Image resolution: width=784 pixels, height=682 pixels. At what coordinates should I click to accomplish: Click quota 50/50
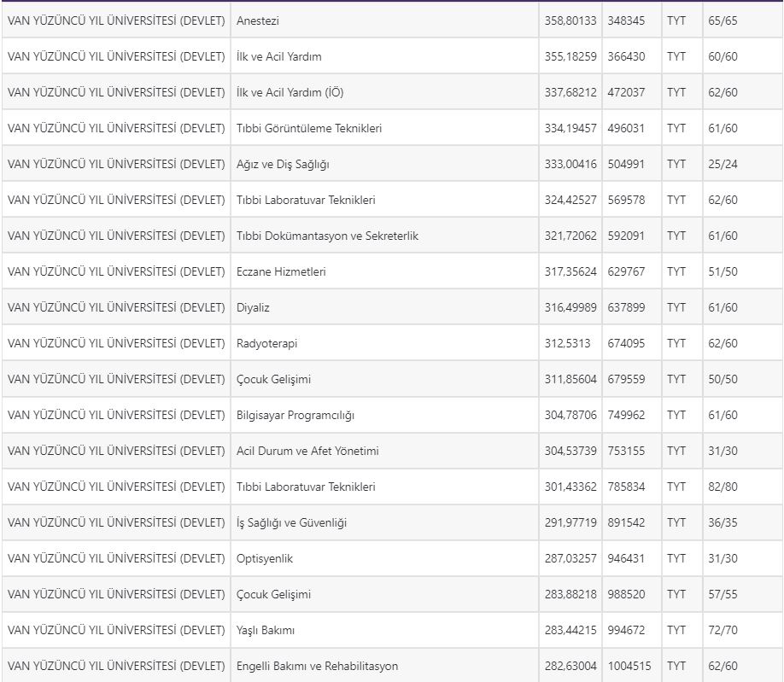(723, 379)
